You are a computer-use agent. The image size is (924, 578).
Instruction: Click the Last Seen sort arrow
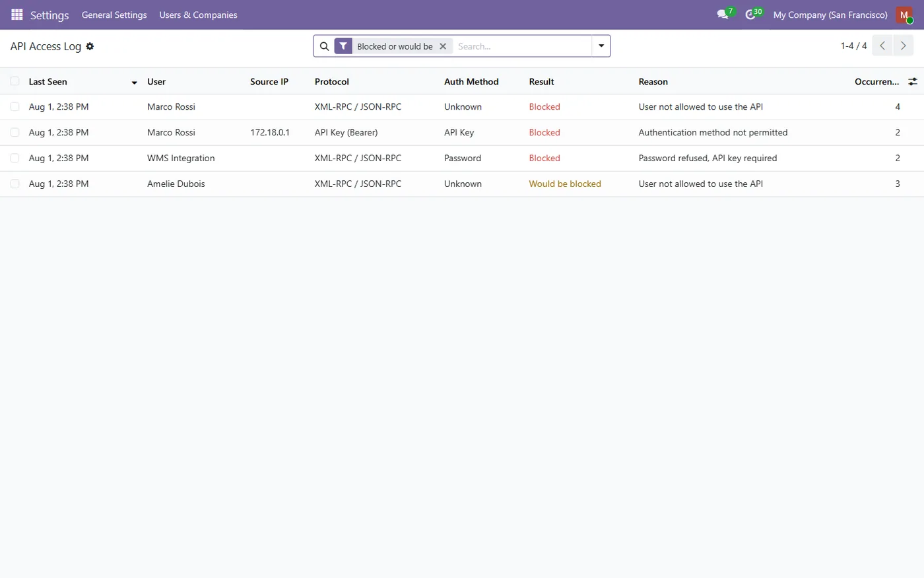pos(134,83)
